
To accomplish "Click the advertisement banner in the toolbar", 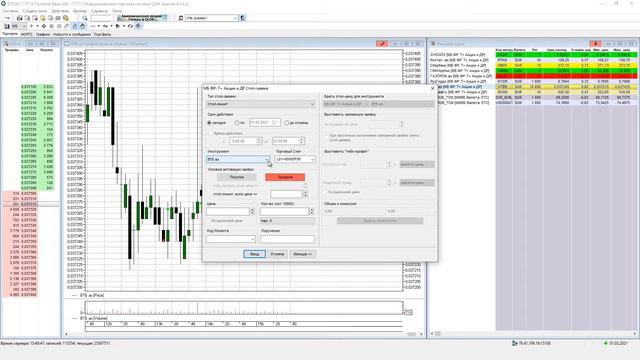I will pyautogui.click(x=142, y=18).
